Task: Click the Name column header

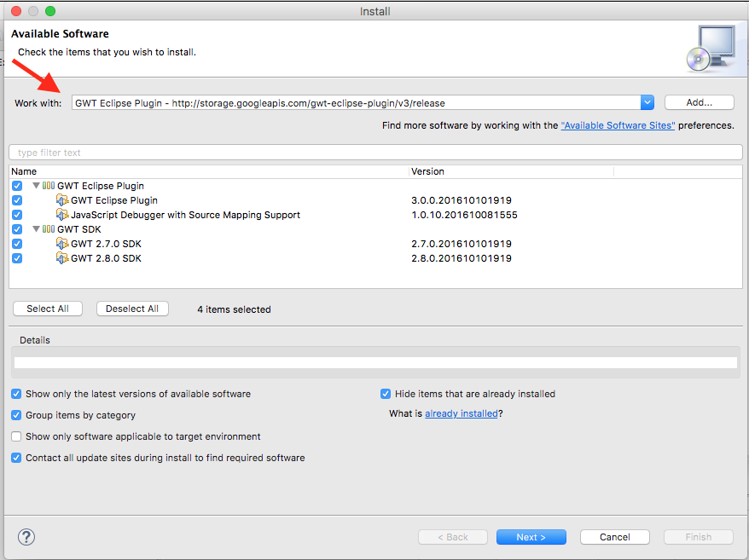Action: (209, 171)
